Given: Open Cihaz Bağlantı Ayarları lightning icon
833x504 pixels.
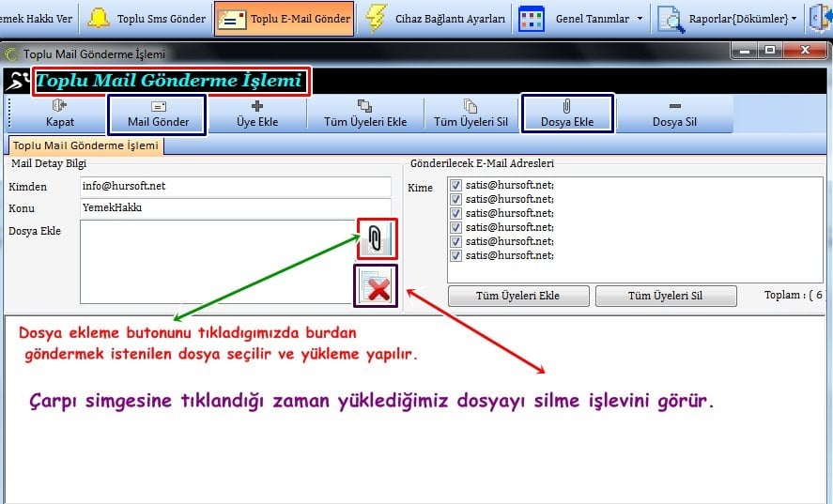Looking at the screenshot, I should tap(377, 19).
